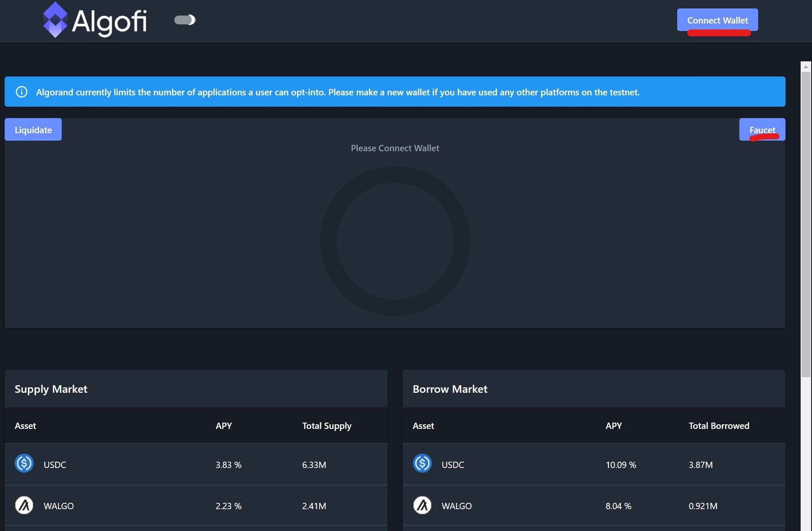This screenshot has width=812, height=531.
Task: Click WALGO icon in Supply Market
Action: [24, 505]
